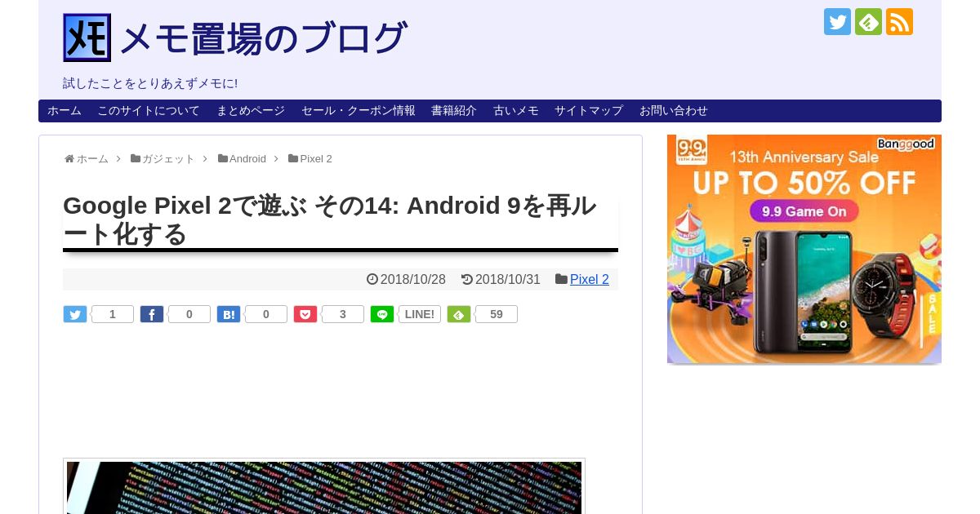Click the LINE! label button
The width and height of the screenshot is (980, 514).
click(420, 314)
